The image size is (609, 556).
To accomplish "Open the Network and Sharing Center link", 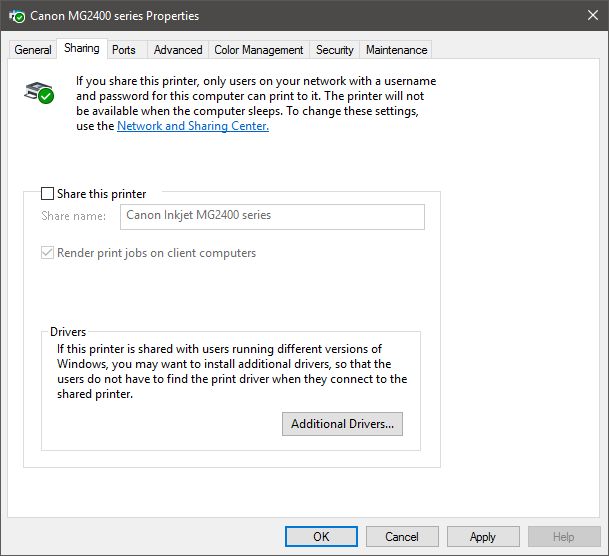I will [x=193, y=126].
